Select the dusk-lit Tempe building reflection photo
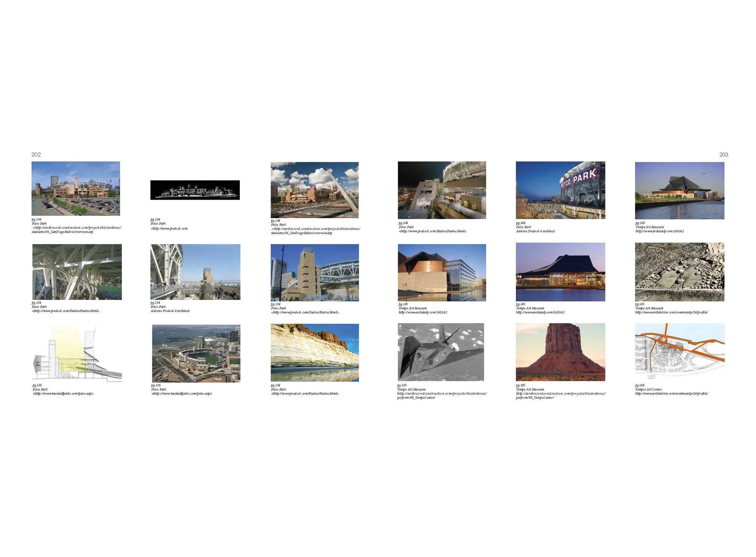 pyautogui.click(x=560, y=272)
